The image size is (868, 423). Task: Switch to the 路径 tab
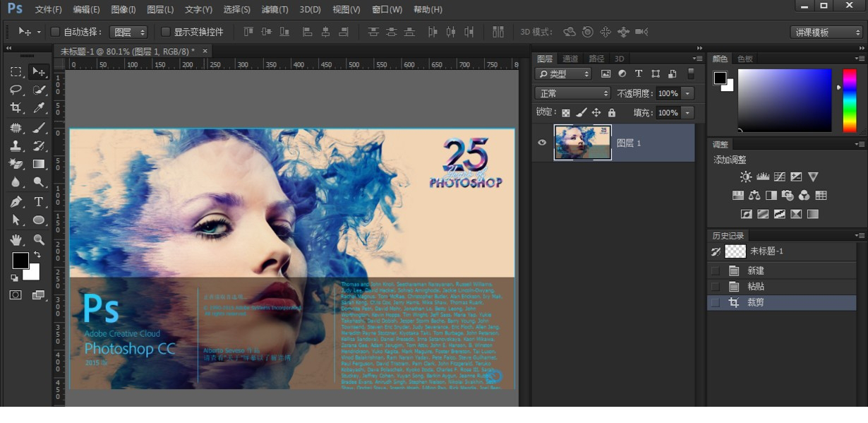tap(596, 59)
